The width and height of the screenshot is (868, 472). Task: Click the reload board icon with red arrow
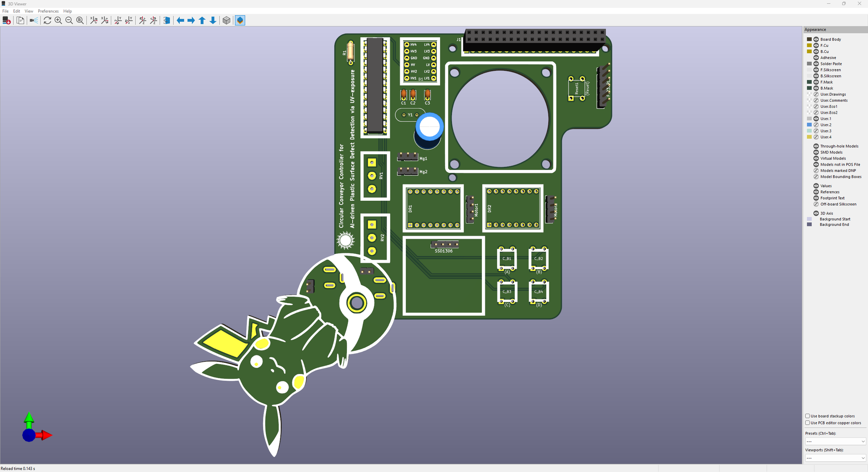pos(7,21)
